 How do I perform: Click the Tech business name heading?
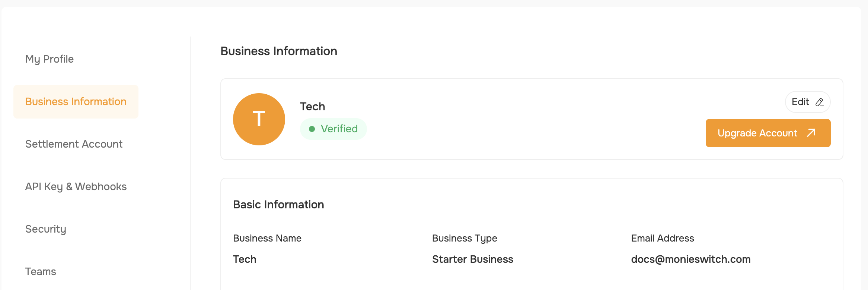point(313,107)
